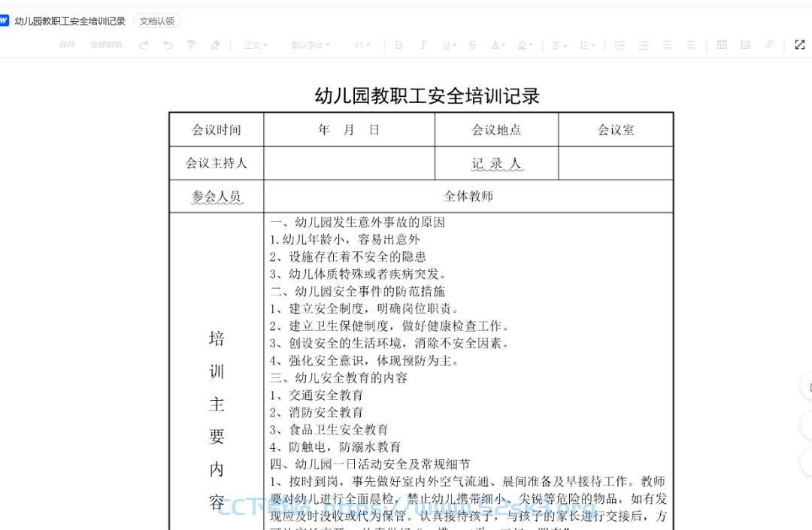This screenshot has width=812, height=530.
Task: Click the line 三、幼儿安全教育的内容
Action: pos(338,378)
